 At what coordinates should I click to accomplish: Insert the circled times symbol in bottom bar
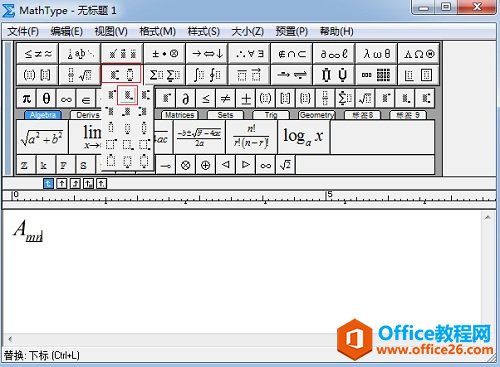pyautogui.click(x=186, y=165)
